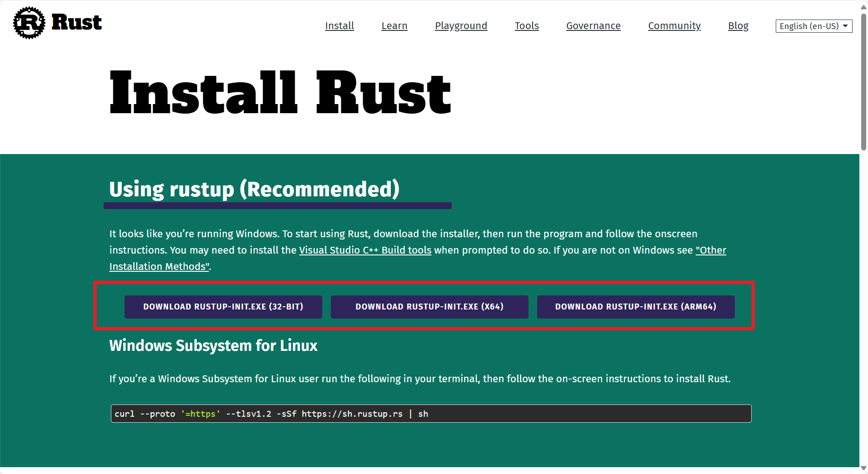This screenshot has height=474, width=868.
Task: Click the Rust gear logo icon
Action: point(29,23)
